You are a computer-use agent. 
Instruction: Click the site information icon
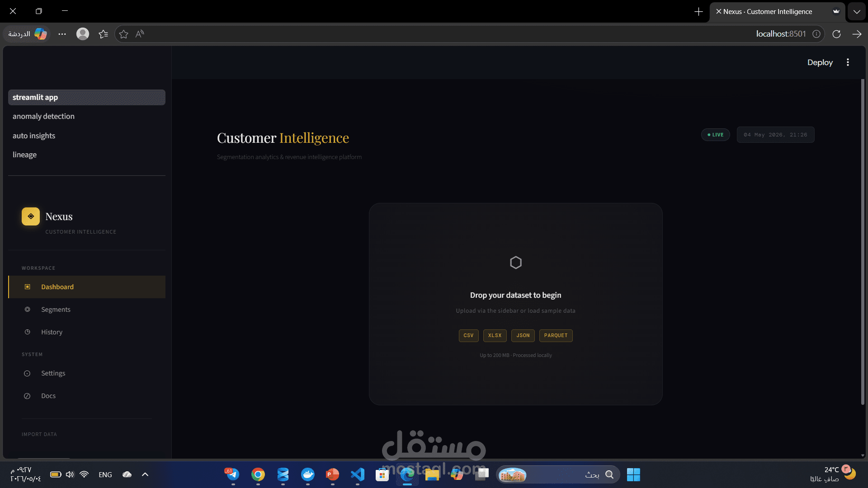pyautogui.click(x=816, y=34)
